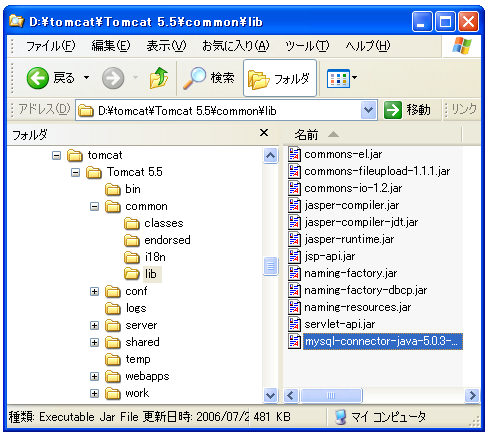Collapse the tomcat tree node
The width and height of the screenshot is (487, 436).
[57, 155]
